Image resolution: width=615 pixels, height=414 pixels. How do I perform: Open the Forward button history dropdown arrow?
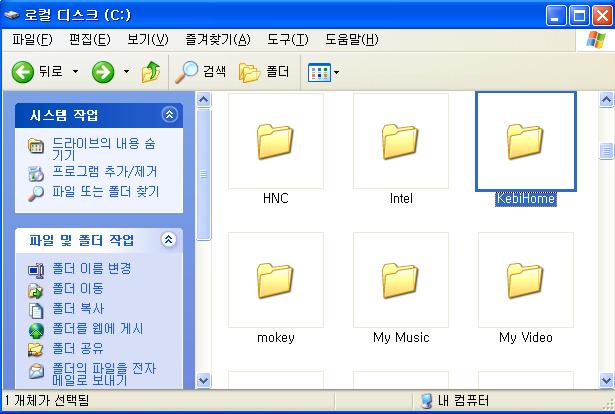click(x=126, y=72)
